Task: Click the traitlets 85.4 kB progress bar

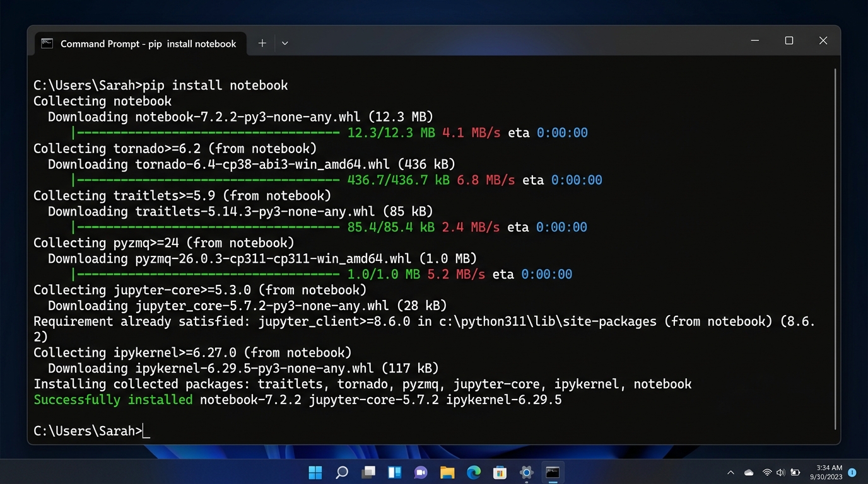Action: [x=206, y=228]
